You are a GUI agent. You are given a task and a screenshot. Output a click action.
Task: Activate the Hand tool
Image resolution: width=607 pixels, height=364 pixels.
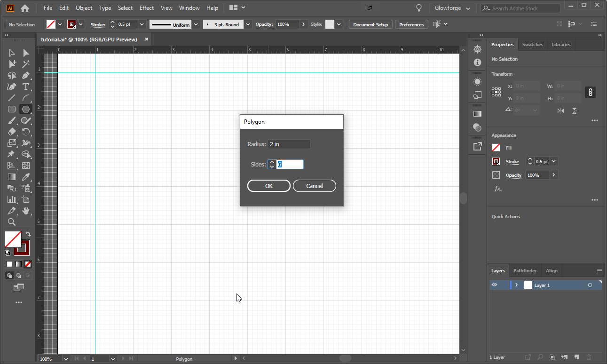[x=26, y=211]
